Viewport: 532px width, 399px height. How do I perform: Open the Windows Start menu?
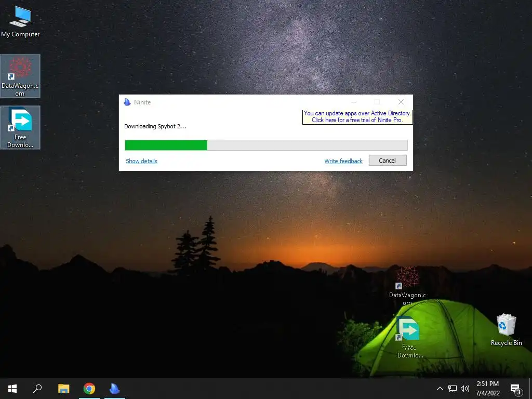(x=12, y=389)
